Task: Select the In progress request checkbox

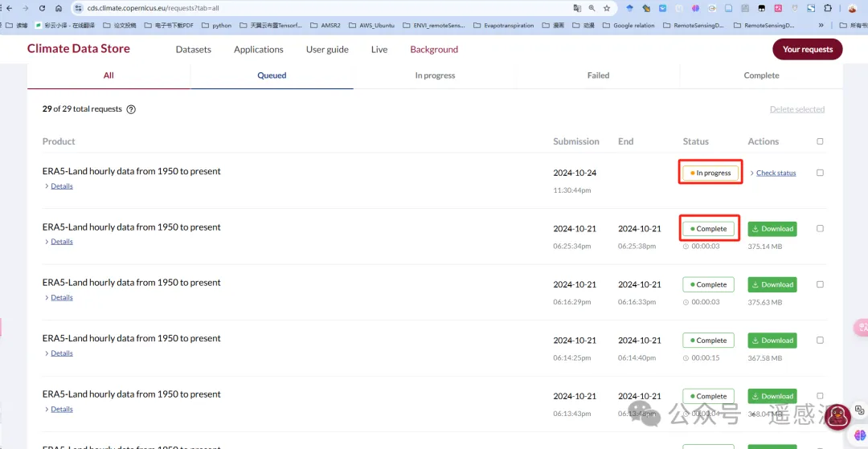Action: coord(820,173)
